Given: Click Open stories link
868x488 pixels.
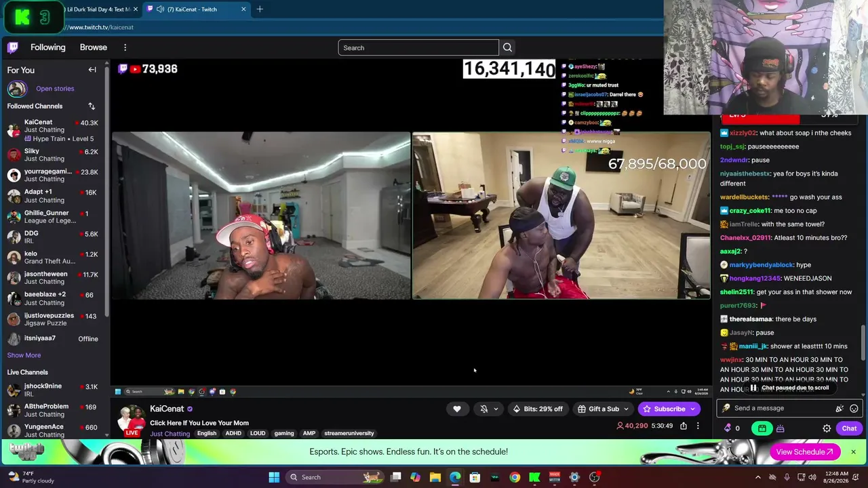Looking at the screenshot, I should click(x=55, y=89).
